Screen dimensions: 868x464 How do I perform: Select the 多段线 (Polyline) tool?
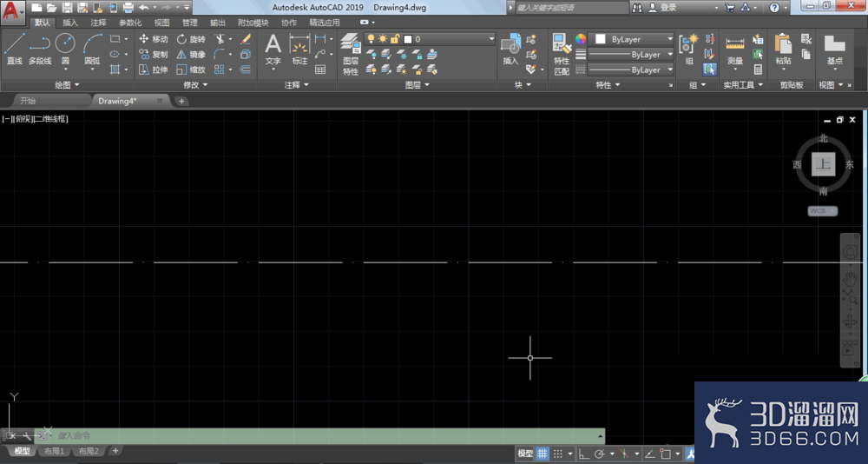39,49
